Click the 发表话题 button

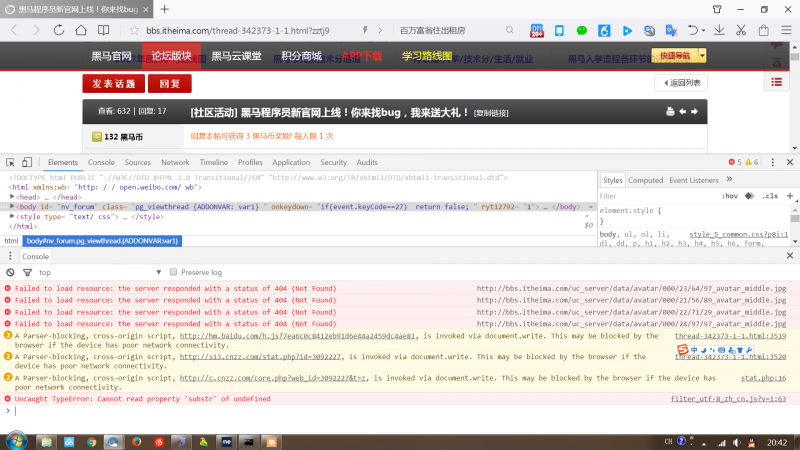click(113, 83)
